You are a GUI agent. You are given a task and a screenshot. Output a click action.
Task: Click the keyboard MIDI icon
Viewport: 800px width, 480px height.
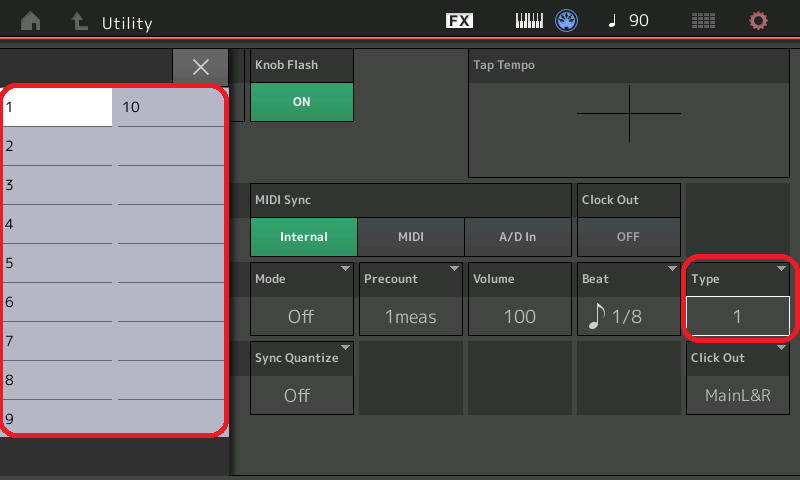click(x=529, y=21)
